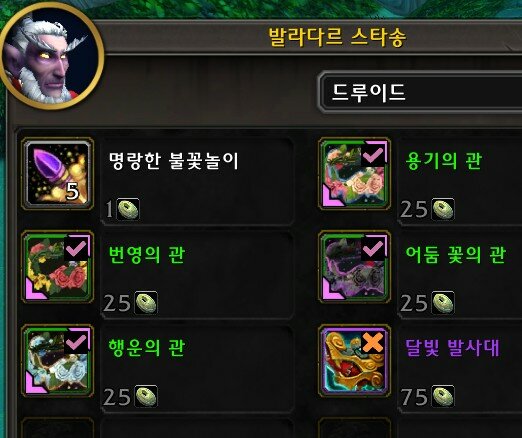Image resolution: width=522 pixels, height=438 pixels.
Task: Select the 달빛 발사대 launcher icon
Action: click(x=355, y=360)
